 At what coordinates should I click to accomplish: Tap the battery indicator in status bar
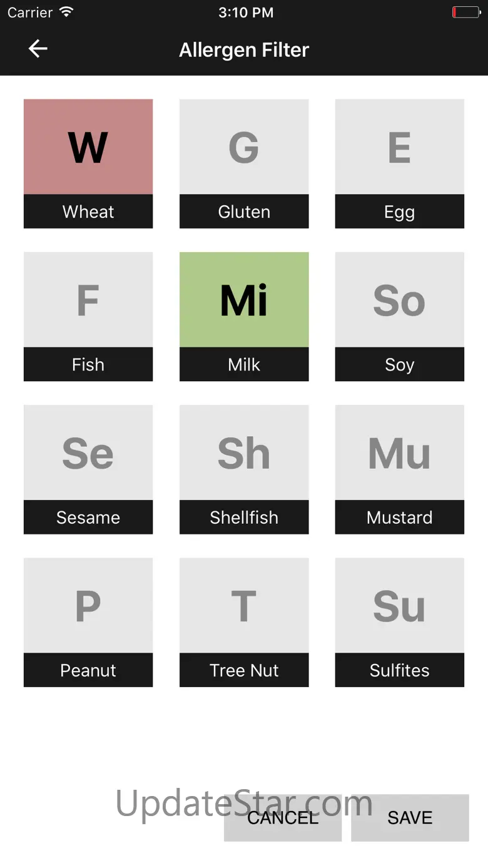pos(465,12)
